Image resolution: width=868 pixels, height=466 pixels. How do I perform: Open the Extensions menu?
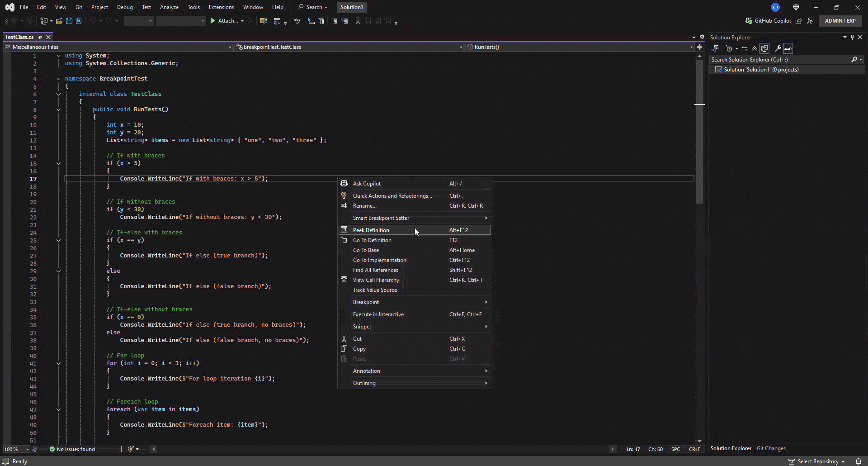[x=221, y=7]
